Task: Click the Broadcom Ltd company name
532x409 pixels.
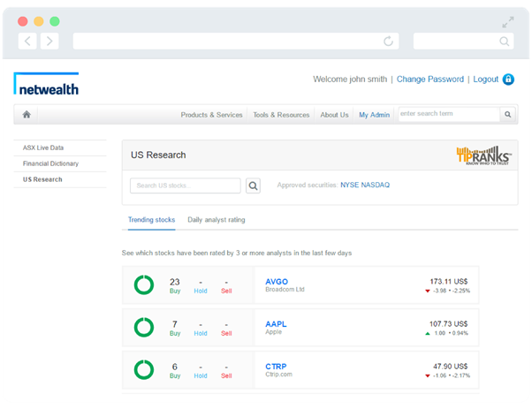Action: point(285,289)
